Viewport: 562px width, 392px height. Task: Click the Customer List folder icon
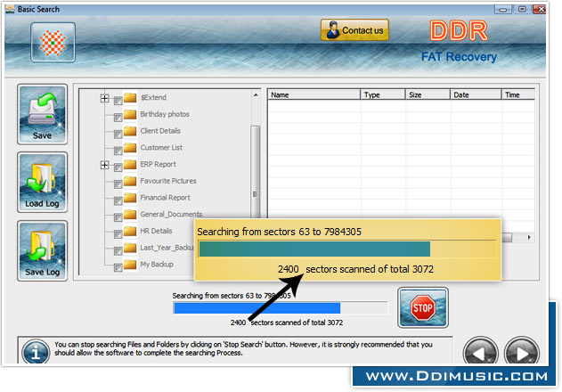(130, 148)
